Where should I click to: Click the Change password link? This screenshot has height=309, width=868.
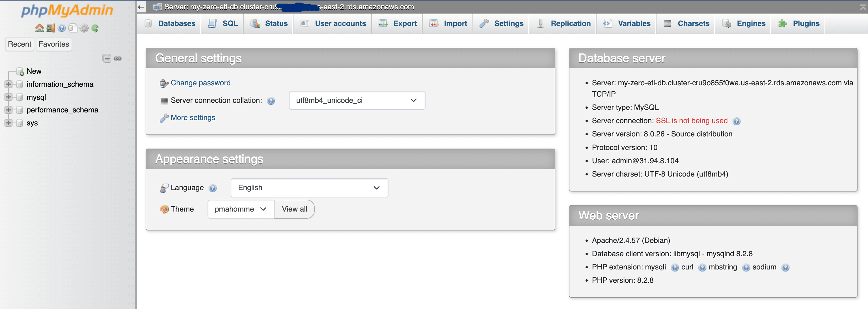(200, 83)
